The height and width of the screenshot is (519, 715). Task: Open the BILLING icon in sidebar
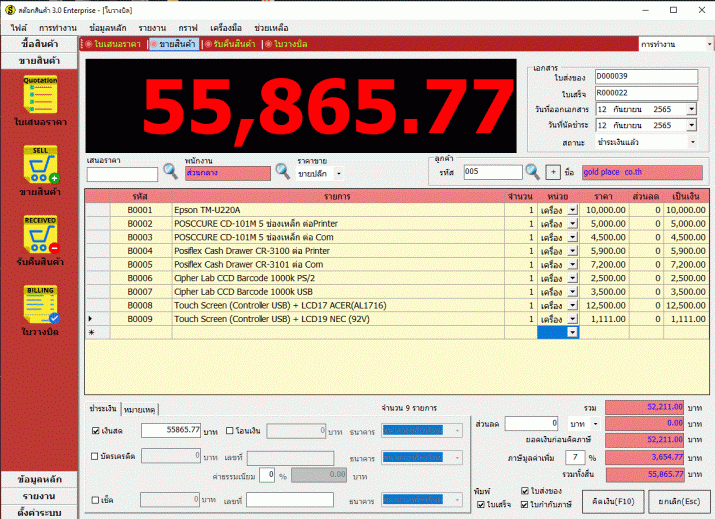pyautogui.click(x=41, y=304)
